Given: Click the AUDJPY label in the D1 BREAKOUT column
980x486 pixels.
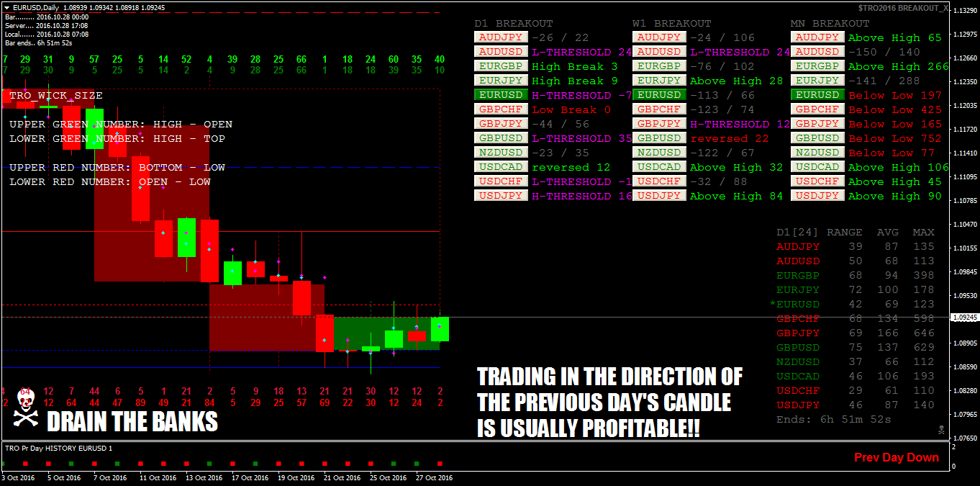Looking at the screenshot, I should pyautogui.click(x=501, y=37).
